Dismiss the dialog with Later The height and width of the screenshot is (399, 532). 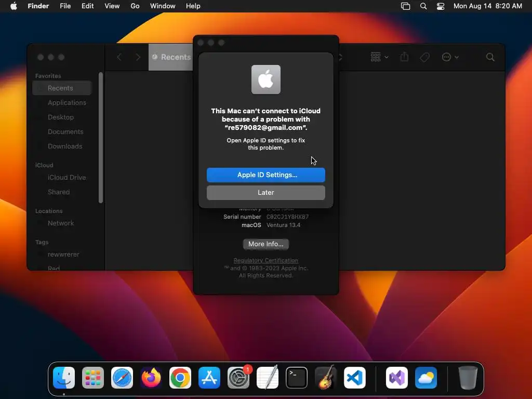coord(266,193)
